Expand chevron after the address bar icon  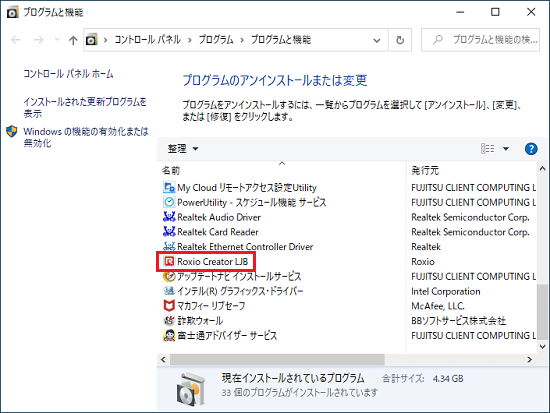[x=105, y=40]
